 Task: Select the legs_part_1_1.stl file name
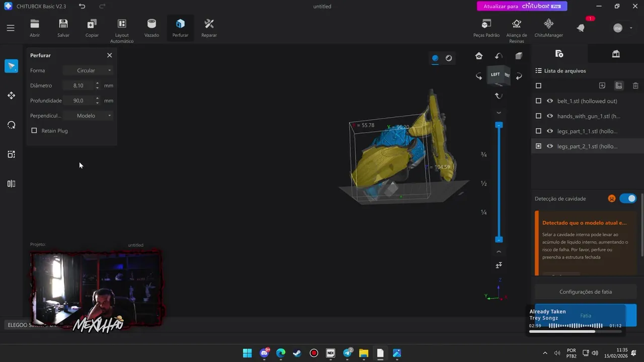(x=587, y=131)
